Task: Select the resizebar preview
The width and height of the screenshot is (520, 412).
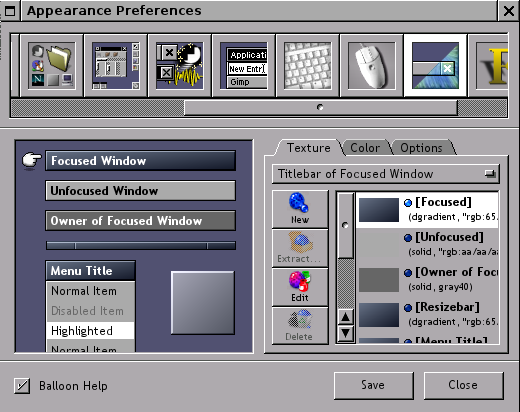Action: coord(140,246)
